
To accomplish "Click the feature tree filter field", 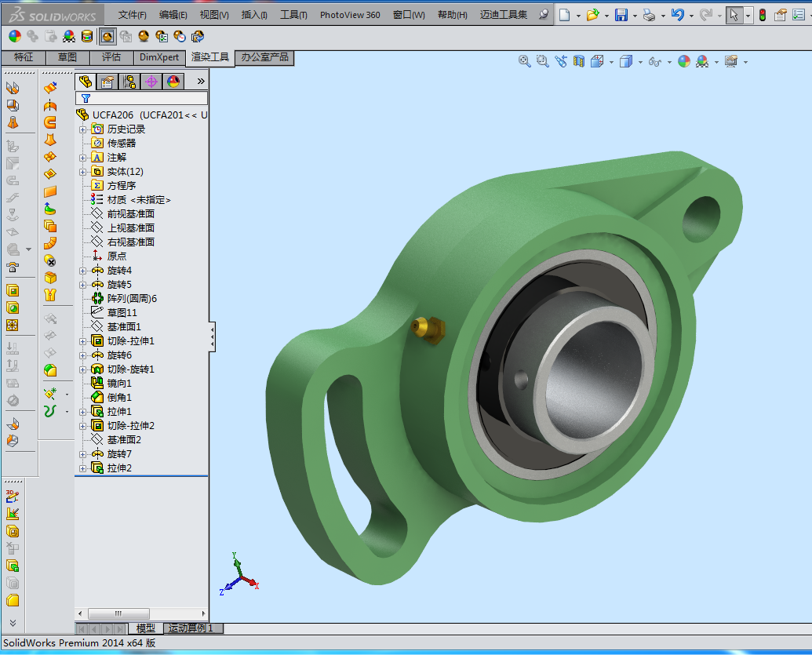I will (142, 98).
